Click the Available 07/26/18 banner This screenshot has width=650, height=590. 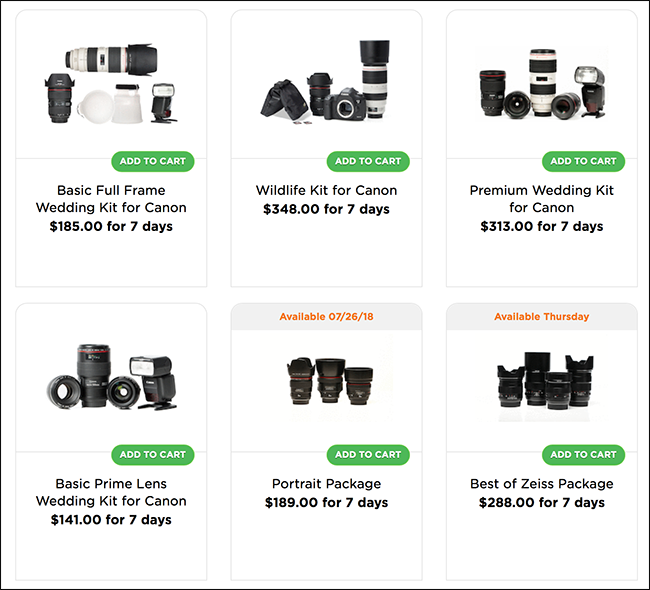pos(327,317)
